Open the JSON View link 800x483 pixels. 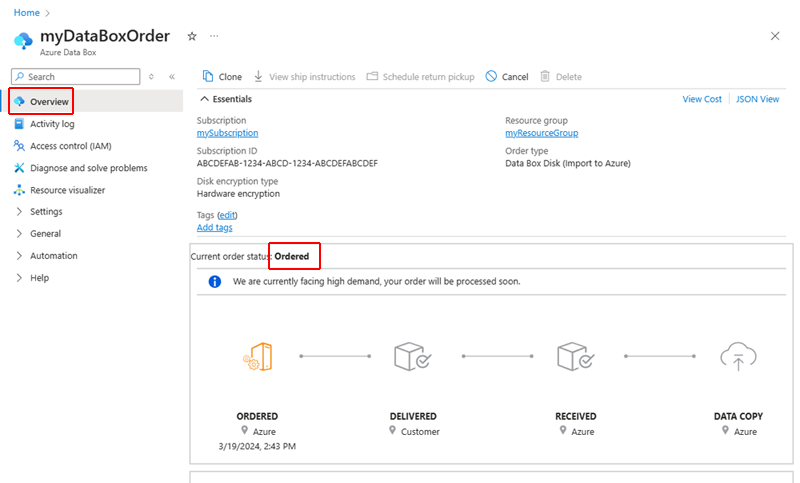pos(757,99)
